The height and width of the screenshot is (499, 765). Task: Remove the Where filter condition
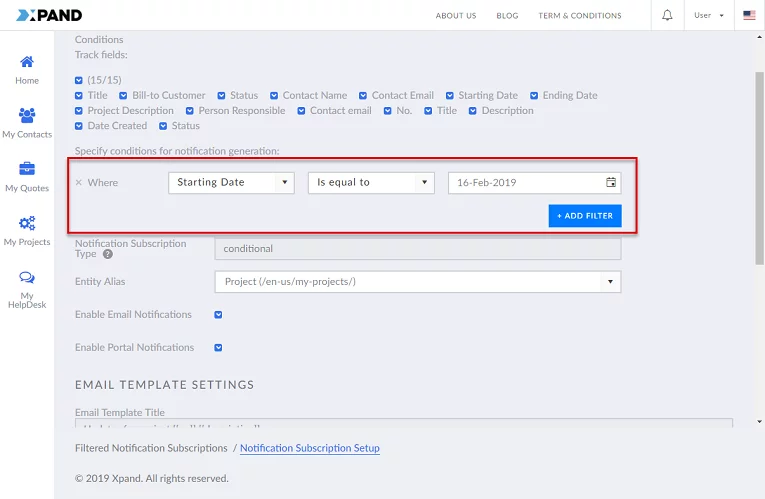pos(79,183)
